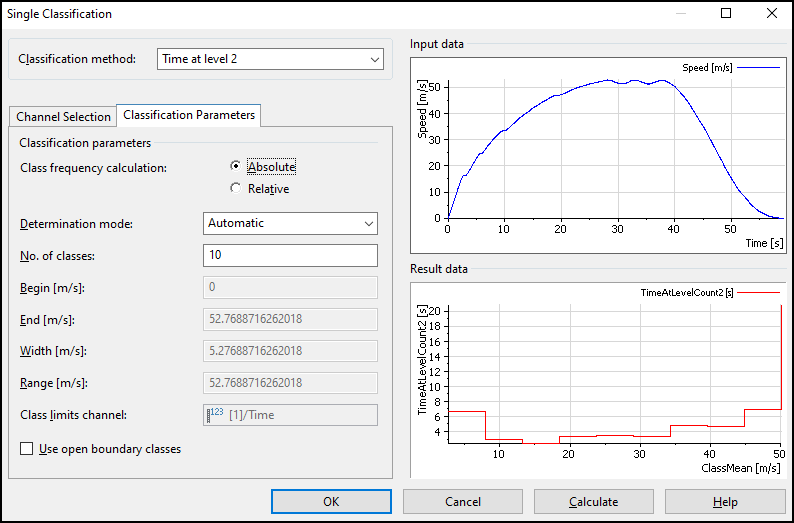
Task: Click the No. of classes input field
Action: [290, 256]
